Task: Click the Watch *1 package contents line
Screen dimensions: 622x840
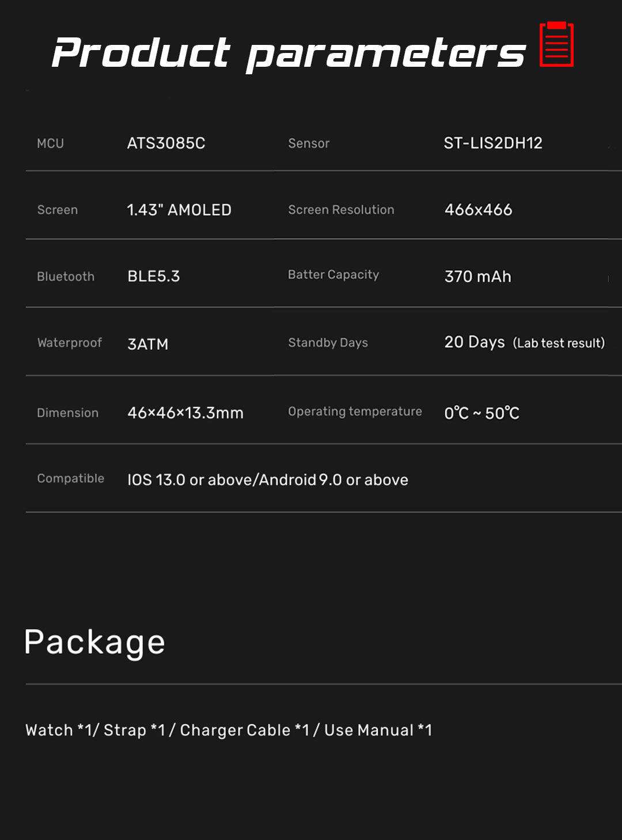Action: click(x=229, y=730)
